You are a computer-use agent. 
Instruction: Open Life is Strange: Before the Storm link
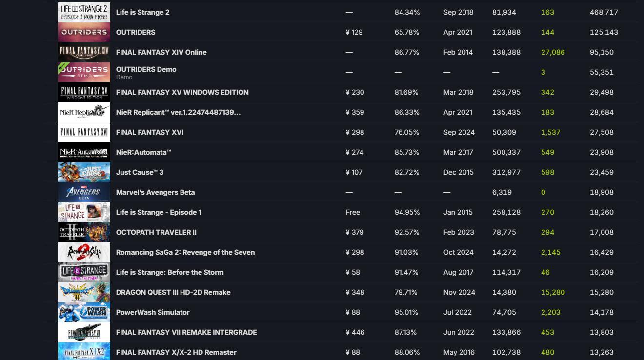pos(170,272)
